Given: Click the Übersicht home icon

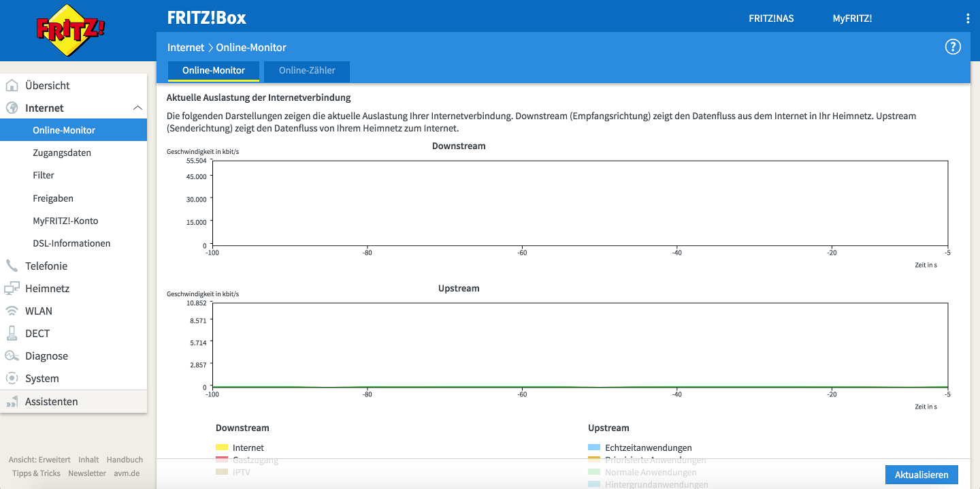Looking at the screenshot, I should click(x=12, y=85).
